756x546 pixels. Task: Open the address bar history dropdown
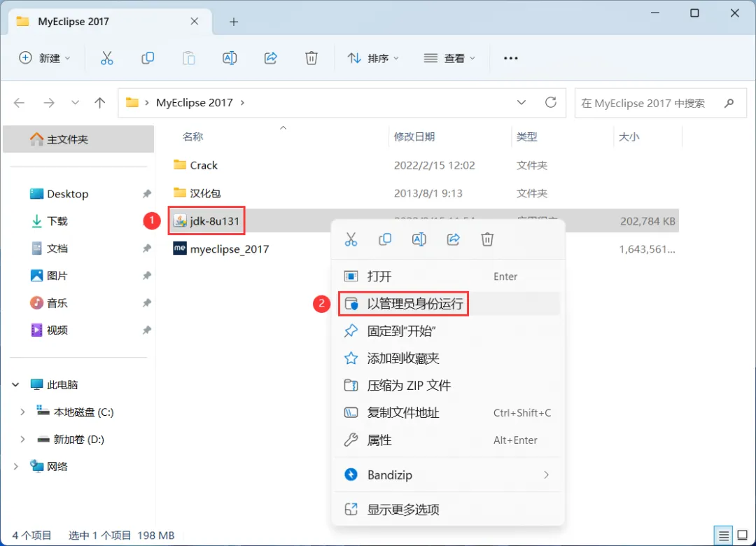(x=521, y=103)
